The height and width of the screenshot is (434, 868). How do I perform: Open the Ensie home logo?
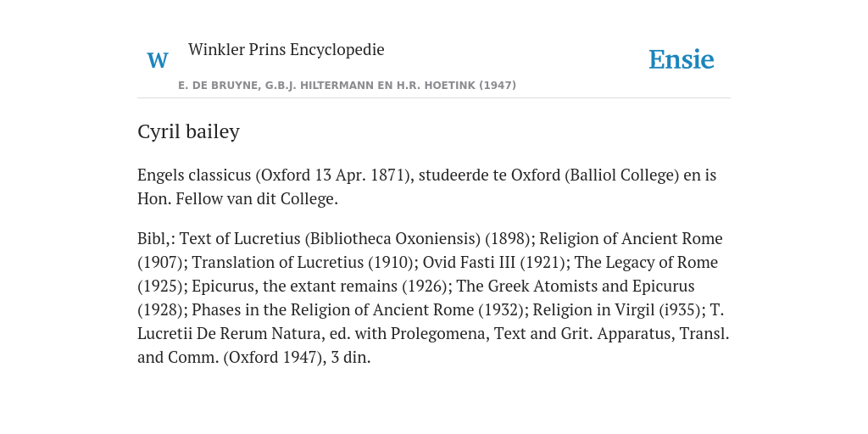[682, 59]
